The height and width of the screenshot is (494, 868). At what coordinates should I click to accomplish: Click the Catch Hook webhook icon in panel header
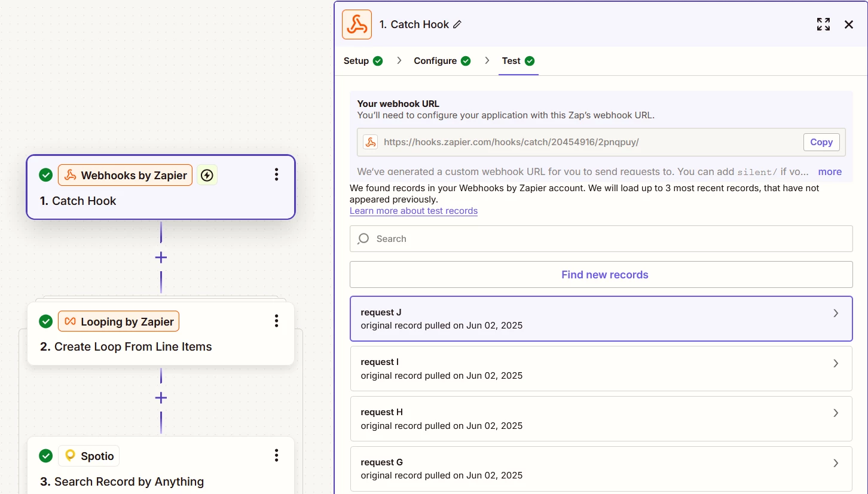tap(357, 24)
